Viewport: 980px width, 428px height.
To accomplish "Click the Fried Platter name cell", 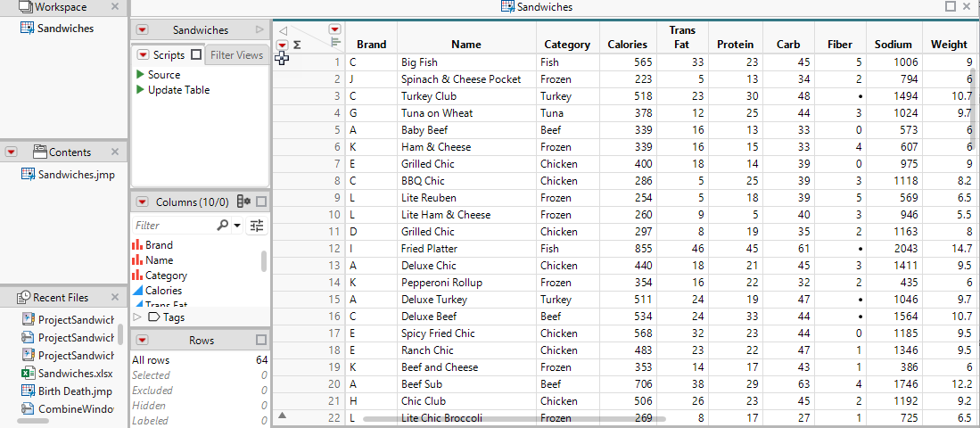I will [466, 249].
